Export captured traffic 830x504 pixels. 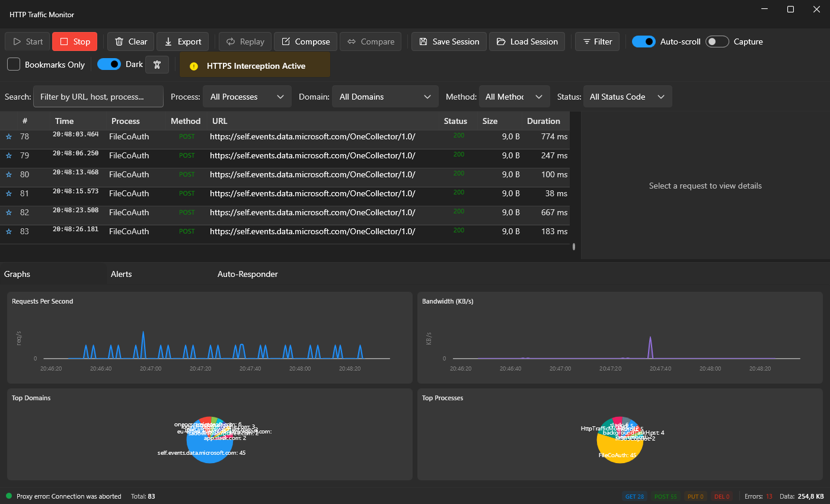pos(183,42)
